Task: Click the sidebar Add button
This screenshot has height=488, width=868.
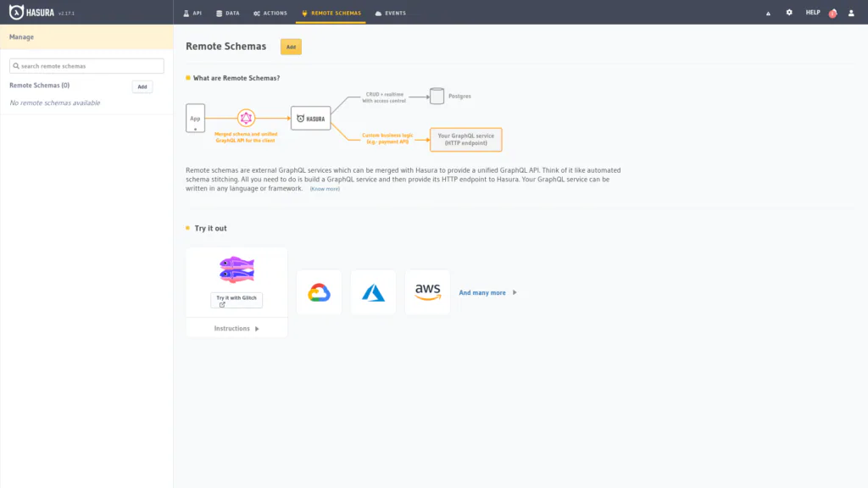Action: 142,86
